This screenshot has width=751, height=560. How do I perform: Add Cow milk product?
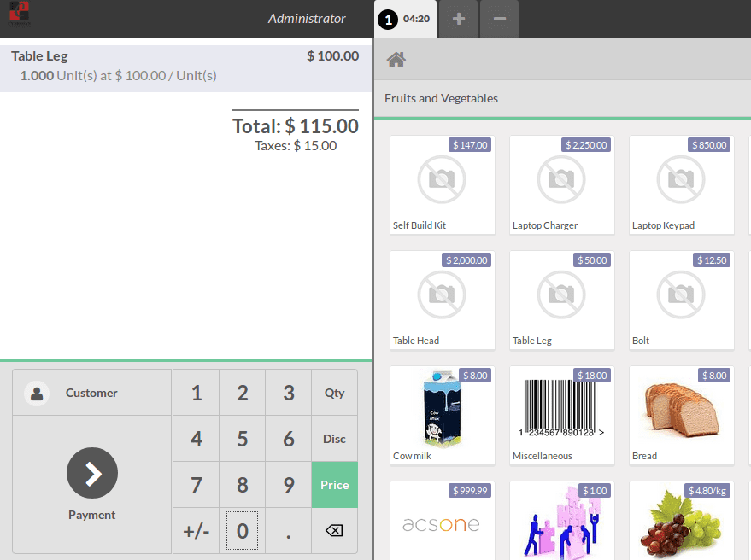coord(442,416)
